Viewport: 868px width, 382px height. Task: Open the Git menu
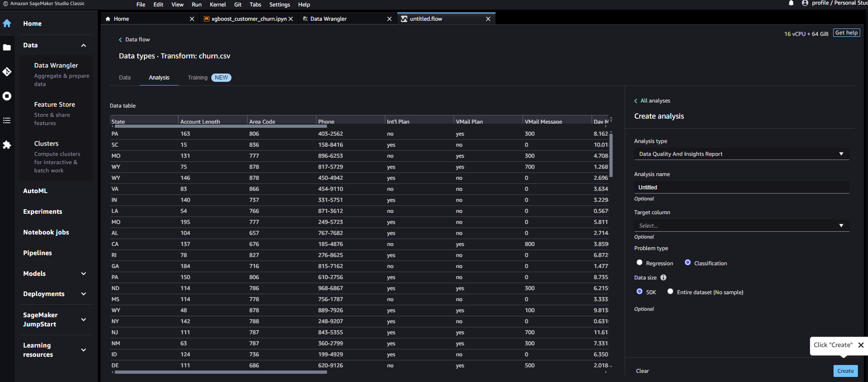click(x=238, y=5)
